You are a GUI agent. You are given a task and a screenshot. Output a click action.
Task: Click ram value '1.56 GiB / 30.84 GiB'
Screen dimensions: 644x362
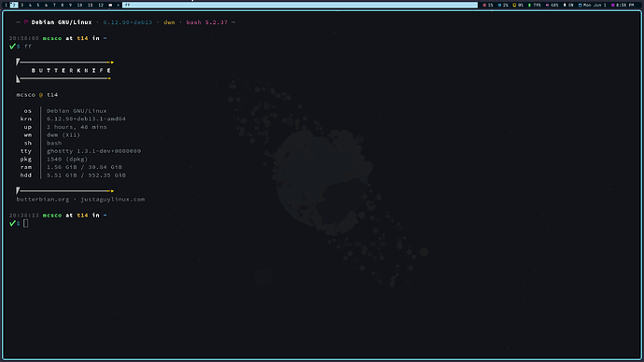(84, 167)
